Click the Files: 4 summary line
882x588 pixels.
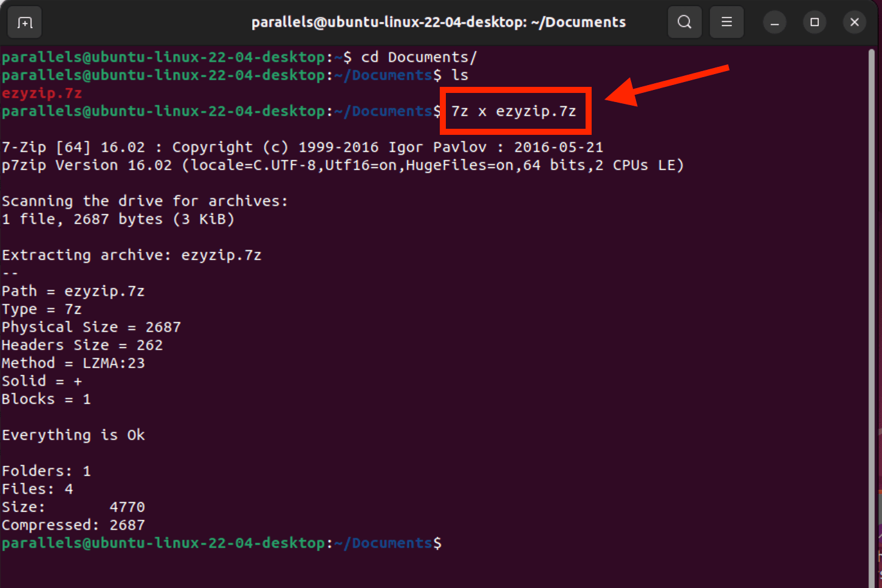tap(36, 488)
